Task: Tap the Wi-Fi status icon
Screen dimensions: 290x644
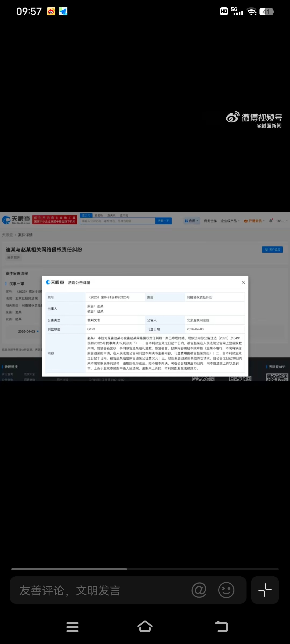Action: point(252,12)
